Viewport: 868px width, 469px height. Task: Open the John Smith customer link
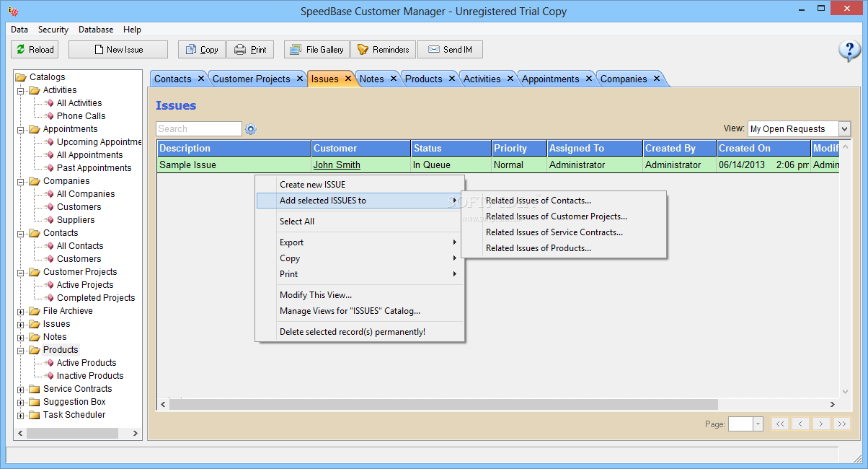click(x=337, y=165)
